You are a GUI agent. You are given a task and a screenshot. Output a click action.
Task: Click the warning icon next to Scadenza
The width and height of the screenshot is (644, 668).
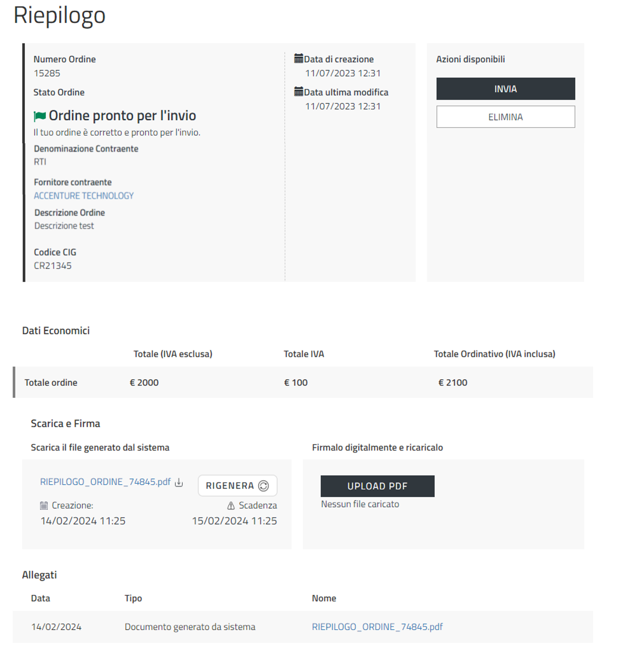point(231,506)
